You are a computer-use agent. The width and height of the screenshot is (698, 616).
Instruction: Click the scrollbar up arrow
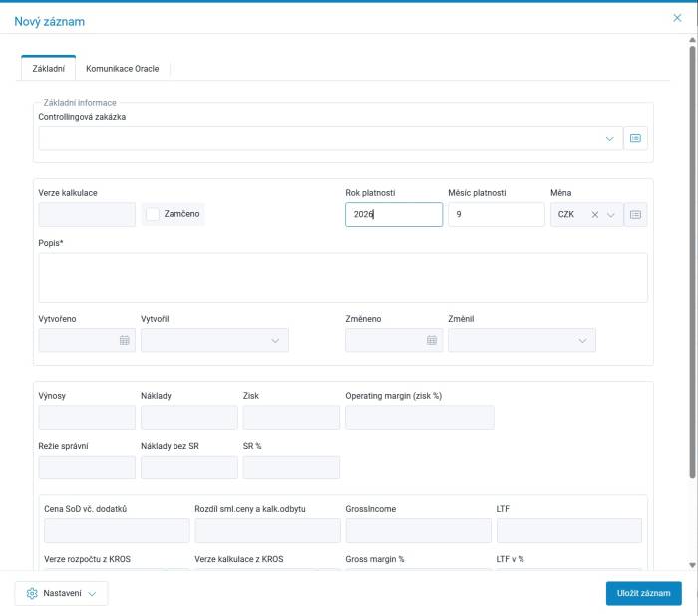pos(692,40)
